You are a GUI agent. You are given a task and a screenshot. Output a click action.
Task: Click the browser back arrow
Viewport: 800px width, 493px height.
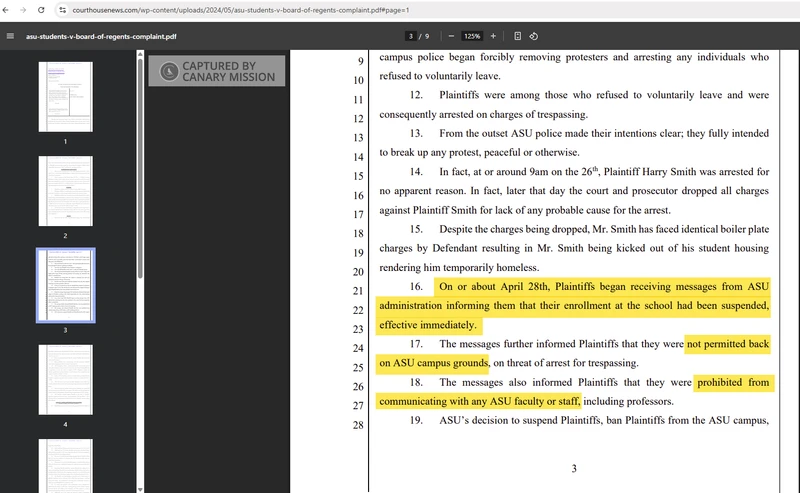9,9
